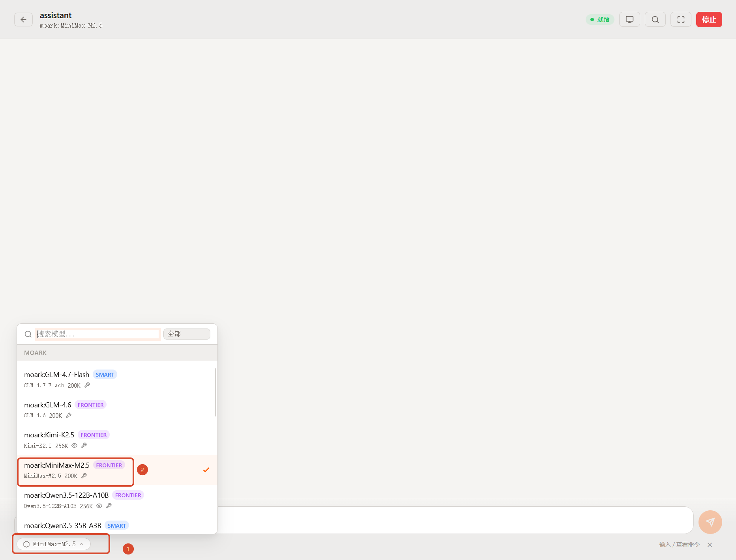Open the monitor display view icon

[629, 20]
